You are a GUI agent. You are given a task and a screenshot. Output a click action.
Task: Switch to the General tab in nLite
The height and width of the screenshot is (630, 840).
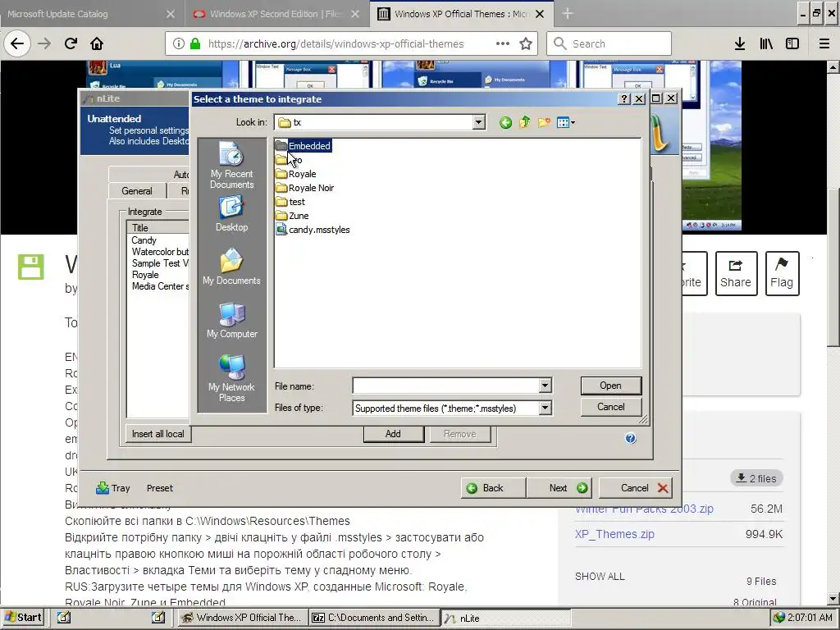137,190
